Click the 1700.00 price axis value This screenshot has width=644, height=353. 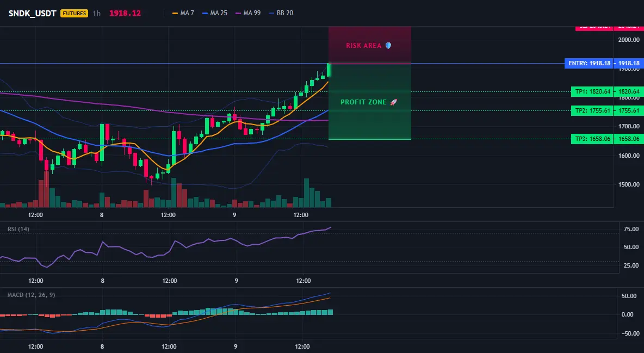tap(629, 126)
